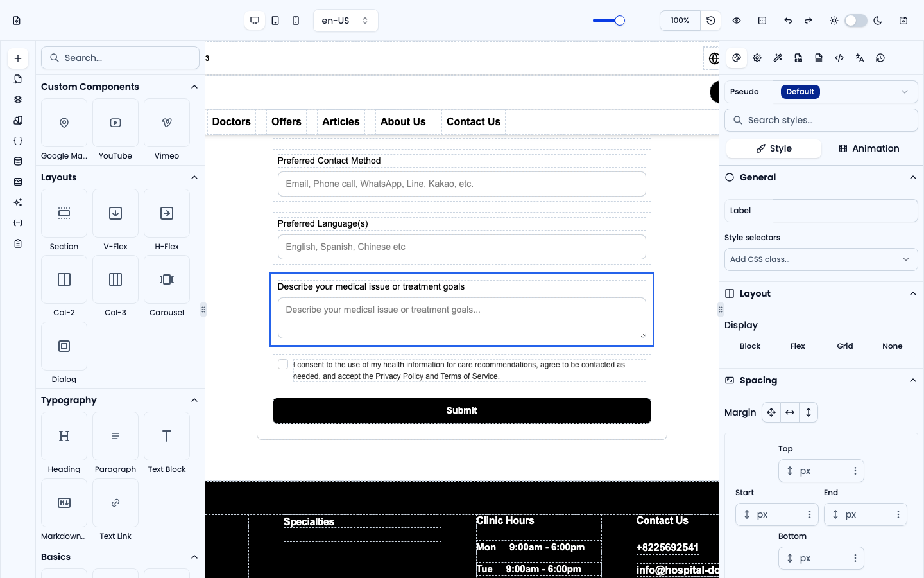Switch to the Animation tab
This screenshot has width=924, height=578.
tap(869, 148)
